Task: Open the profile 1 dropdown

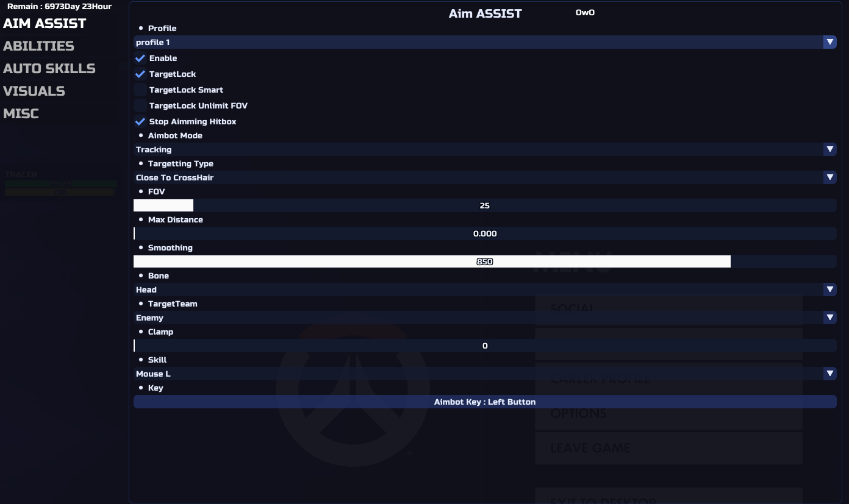Action: pyautogui.click(x=485, y=42)
